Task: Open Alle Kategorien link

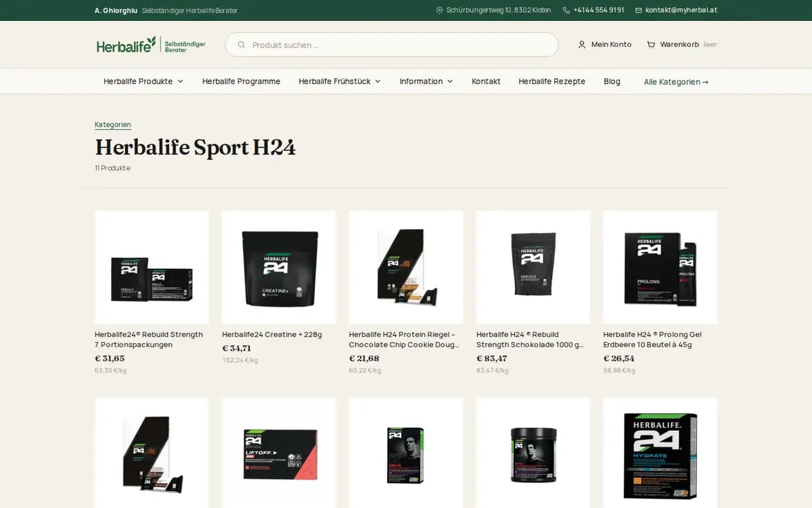Action: coord(676,82)
